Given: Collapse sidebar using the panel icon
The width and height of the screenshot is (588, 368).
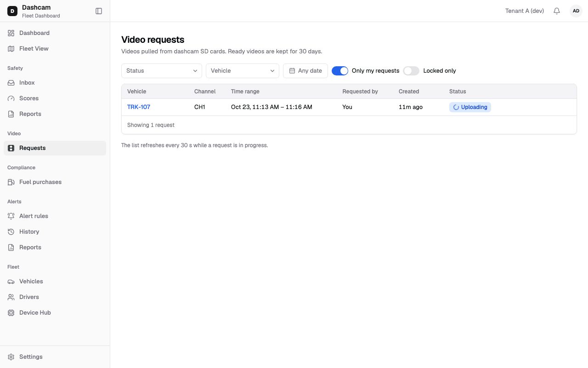Looking at the screenshot, I should [99, 11].
